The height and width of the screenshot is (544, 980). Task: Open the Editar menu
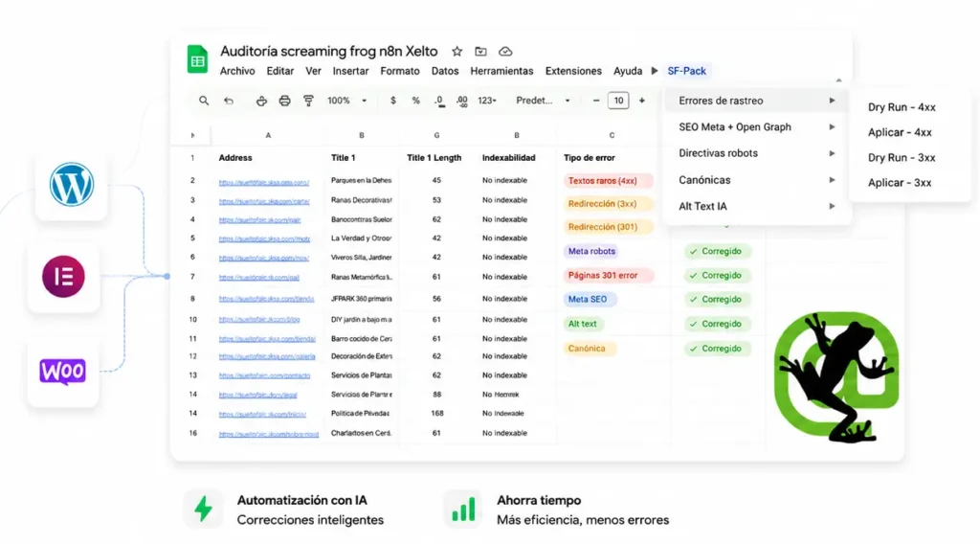280,71
